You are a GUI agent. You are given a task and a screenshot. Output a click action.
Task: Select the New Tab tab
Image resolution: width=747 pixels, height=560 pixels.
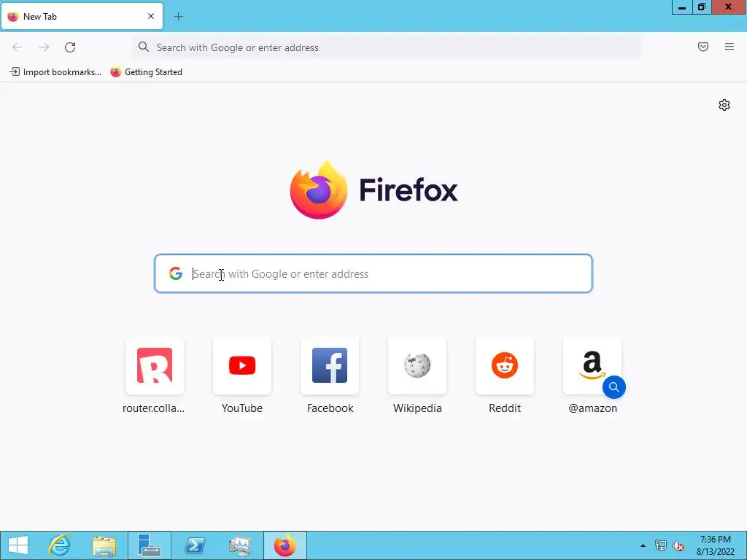(82, 16)
